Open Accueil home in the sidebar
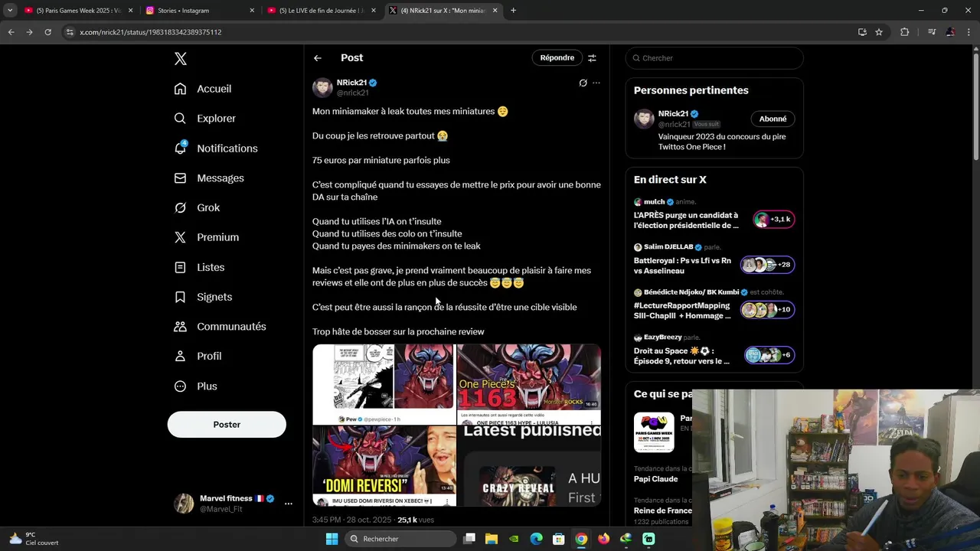 point(203,89)
